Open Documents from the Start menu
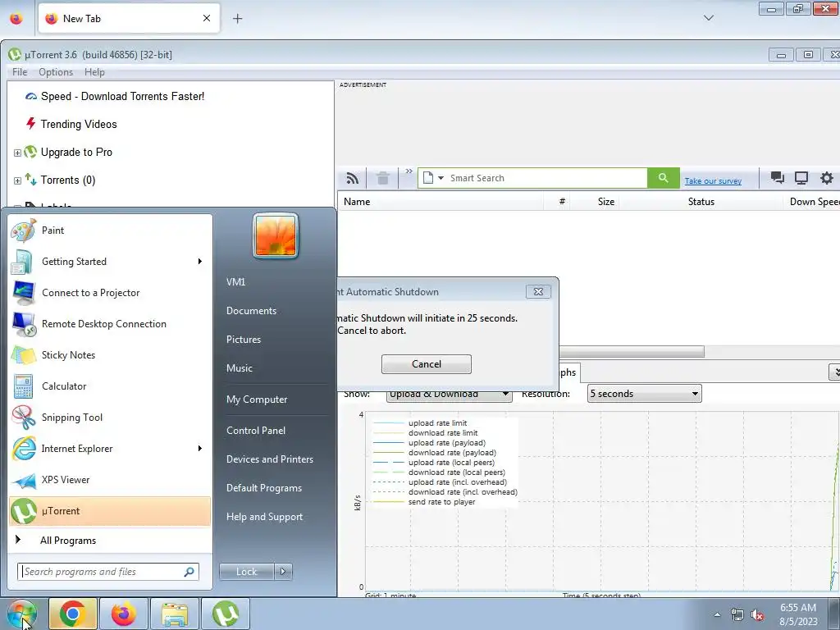Viewport: 840px width, 630px height. [x=251, y=311]
